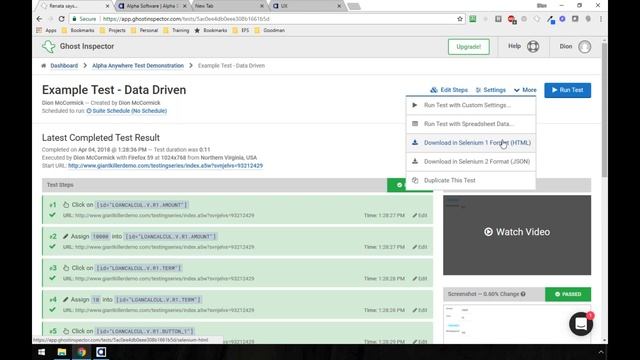Open Windows Start menu
This screenshot has height=360, width=640.
pyautogui.click(x=42, y=352)
